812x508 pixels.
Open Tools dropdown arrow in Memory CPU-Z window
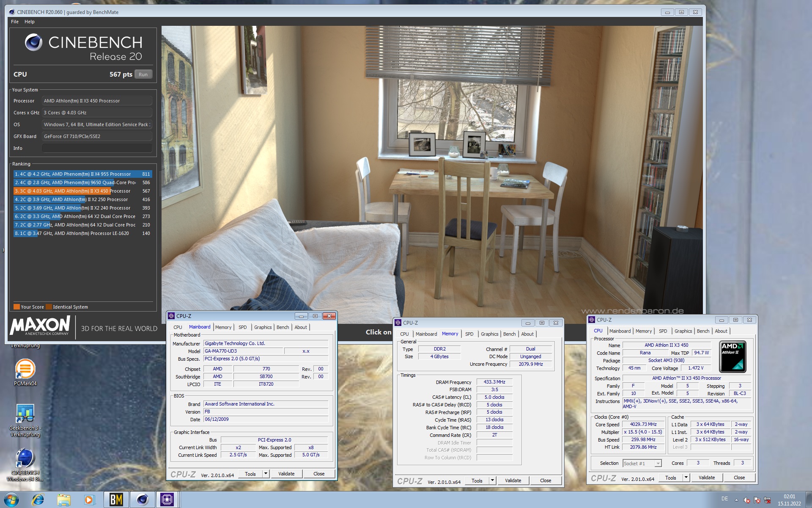click(x=492, y=480)
